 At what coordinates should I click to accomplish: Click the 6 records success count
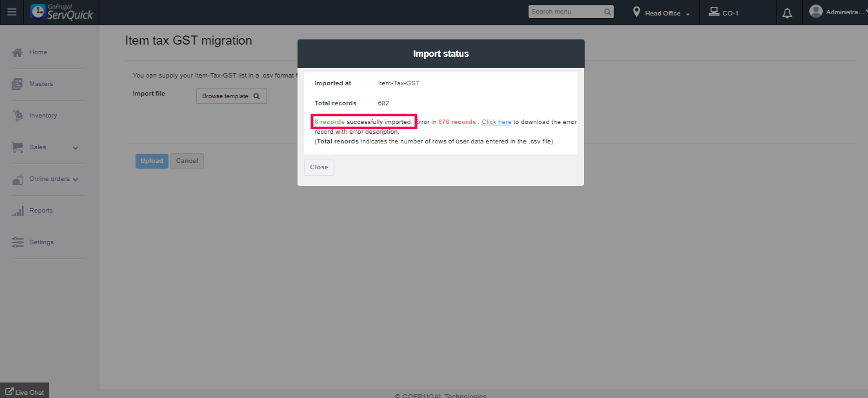329,122
